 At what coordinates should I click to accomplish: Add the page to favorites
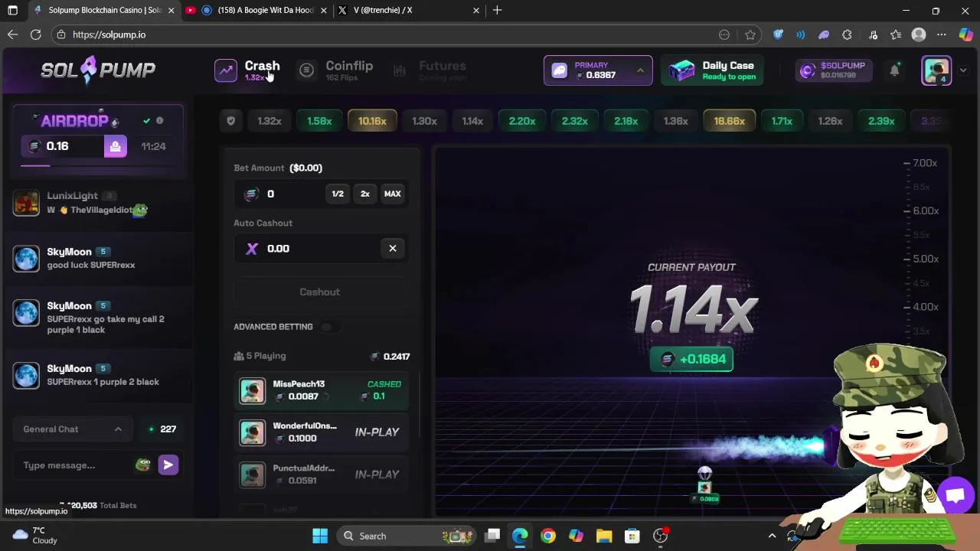coord(750,34)
